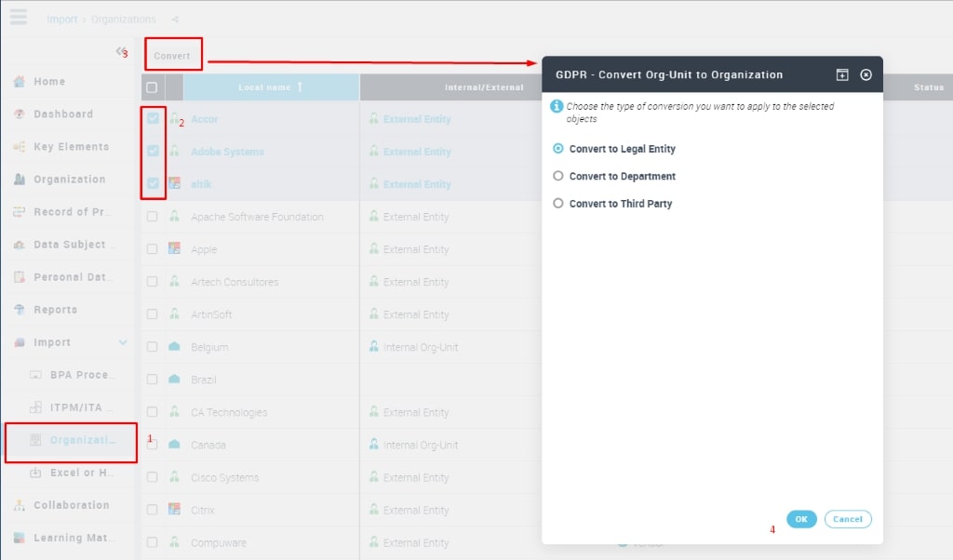Click the Dashboard sidebar icon
Image resolution: width=953 pixels, height=560 pixels.
click(19, 114)
